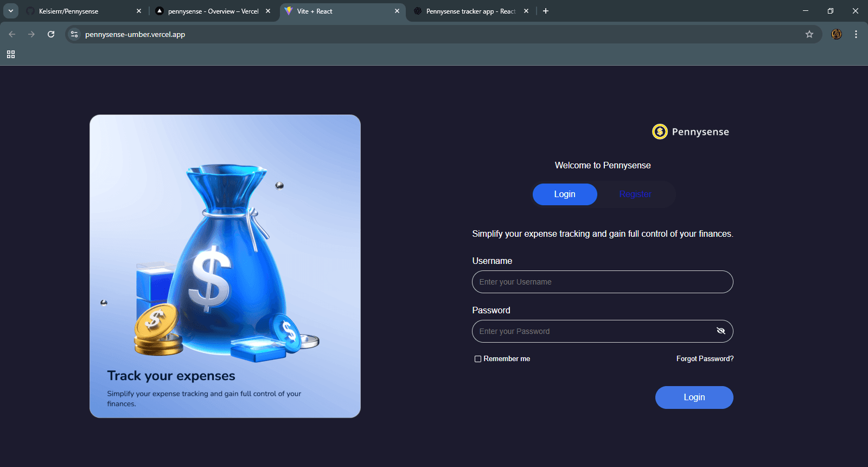Reload the page
Image resolution: width=868 pixels, height=467 pixels.
[51, 34]
